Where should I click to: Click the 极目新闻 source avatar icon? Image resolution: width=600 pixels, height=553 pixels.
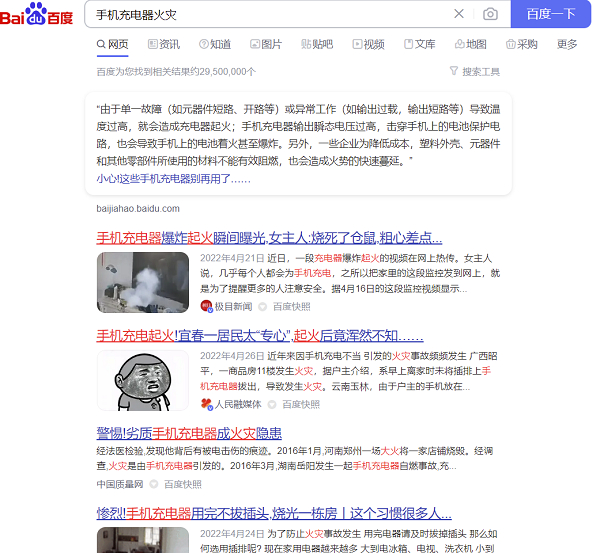[x=206, y=306]
